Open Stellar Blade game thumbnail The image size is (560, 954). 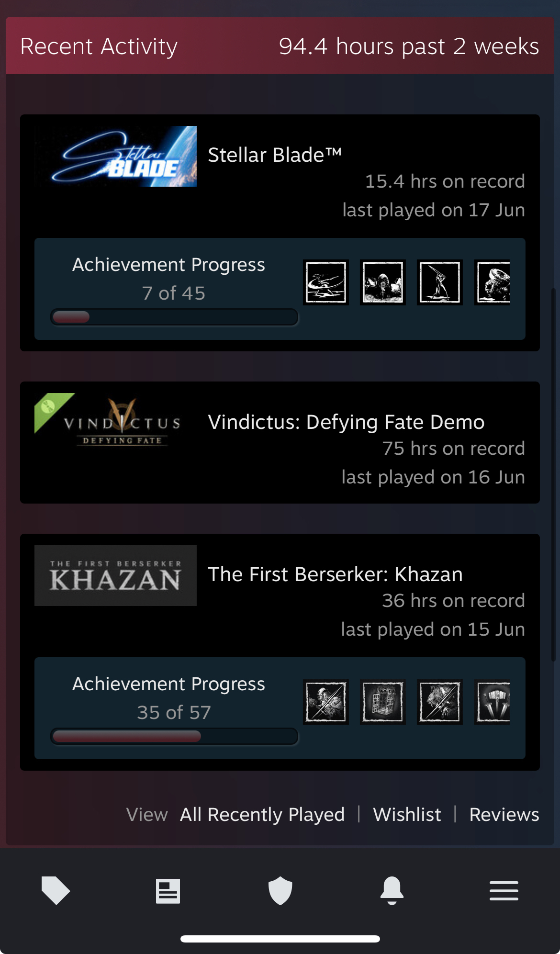pos(115,156)
